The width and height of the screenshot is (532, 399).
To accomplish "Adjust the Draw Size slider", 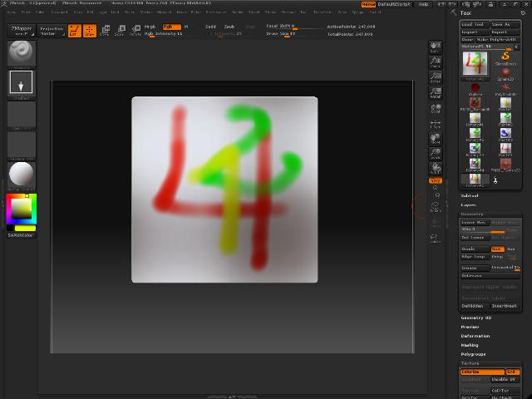I will coord(293,34).
